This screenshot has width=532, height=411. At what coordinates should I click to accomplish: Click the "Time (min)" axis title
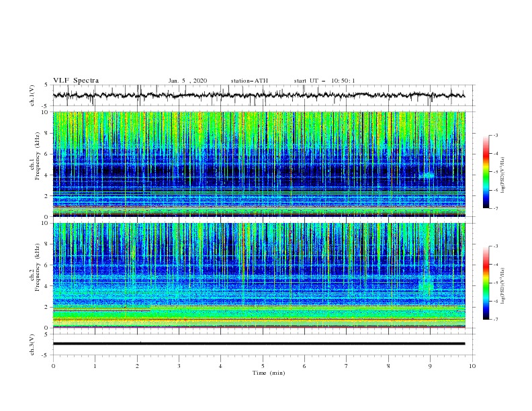269,373
